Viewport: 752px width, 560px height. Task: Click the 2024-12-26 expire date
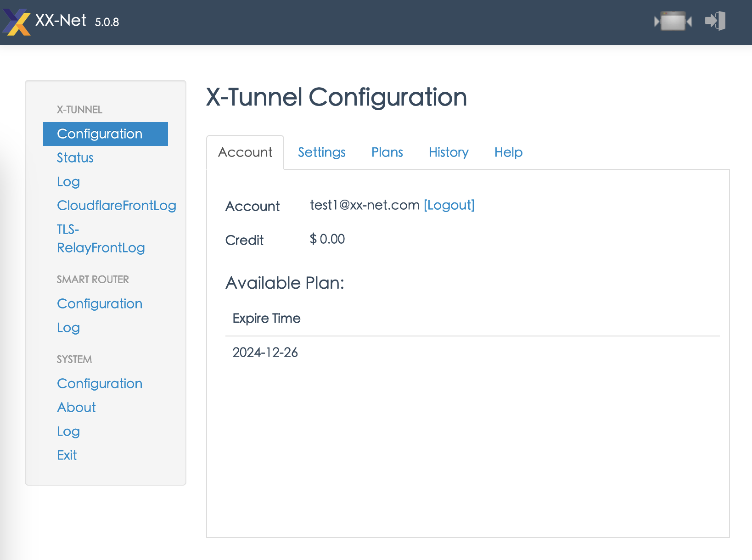click(x=265, y=353)
